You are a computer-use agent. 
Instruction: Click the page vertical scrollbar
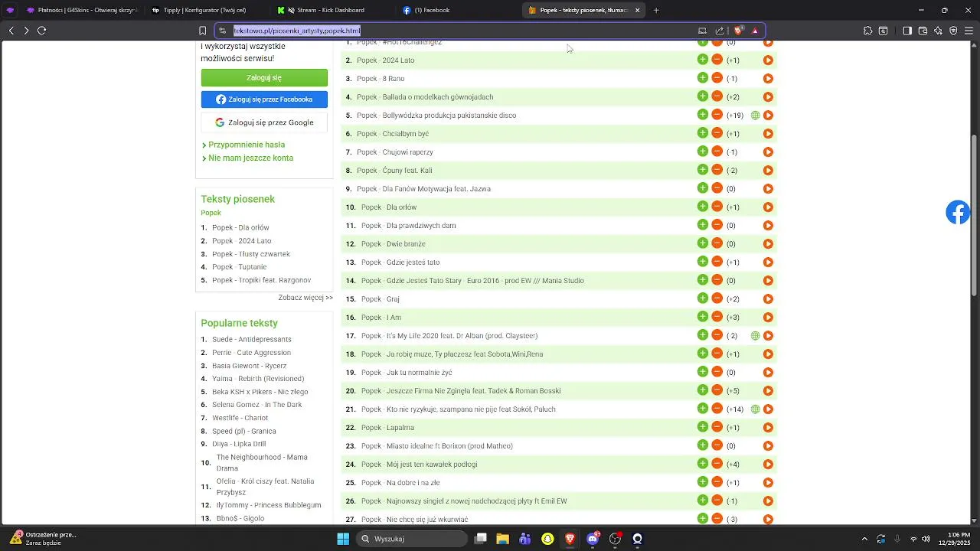point(975,215)
